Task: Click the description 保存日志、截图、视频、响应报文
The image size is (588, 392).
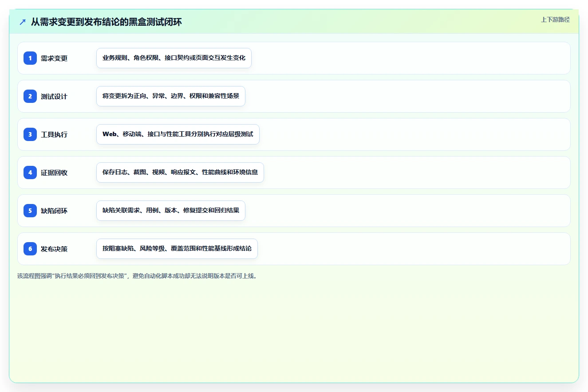Action: [x=180, y=172]
